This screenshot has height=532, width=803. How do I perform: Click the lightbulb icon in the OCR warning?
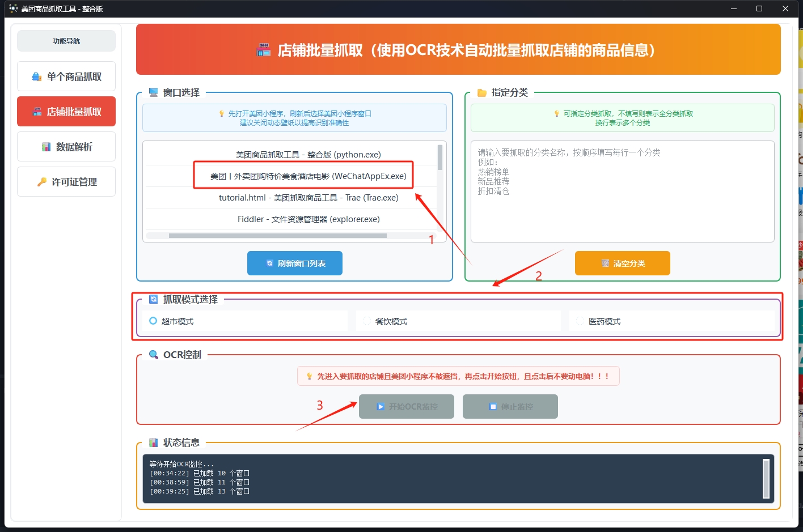coord(309,376)
